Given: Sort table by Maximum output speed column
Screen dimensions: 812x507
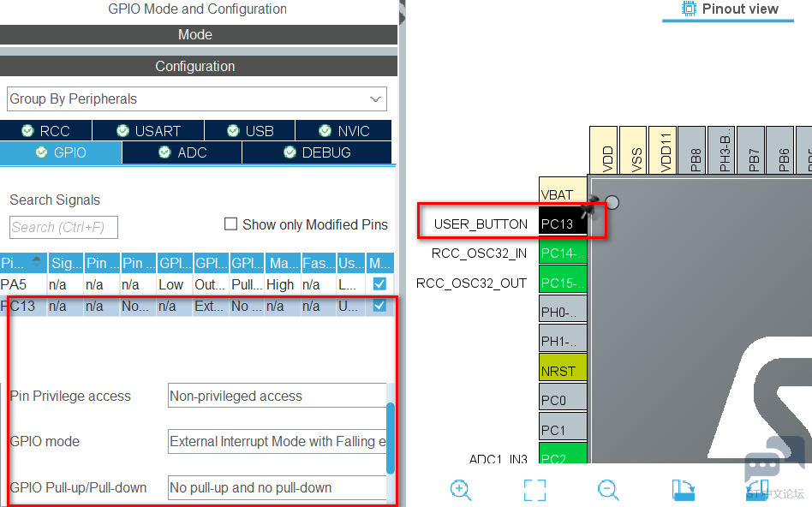Looking at the screenshot, I should pyautogui.click(x=283, y=263).
